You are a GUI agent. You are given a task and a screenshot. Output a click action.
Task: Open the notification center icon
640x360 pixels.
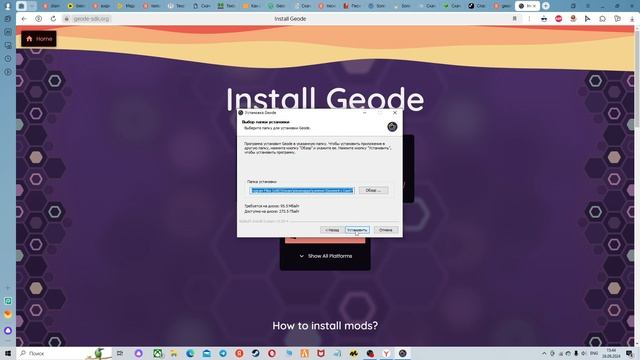click(629, 353)
